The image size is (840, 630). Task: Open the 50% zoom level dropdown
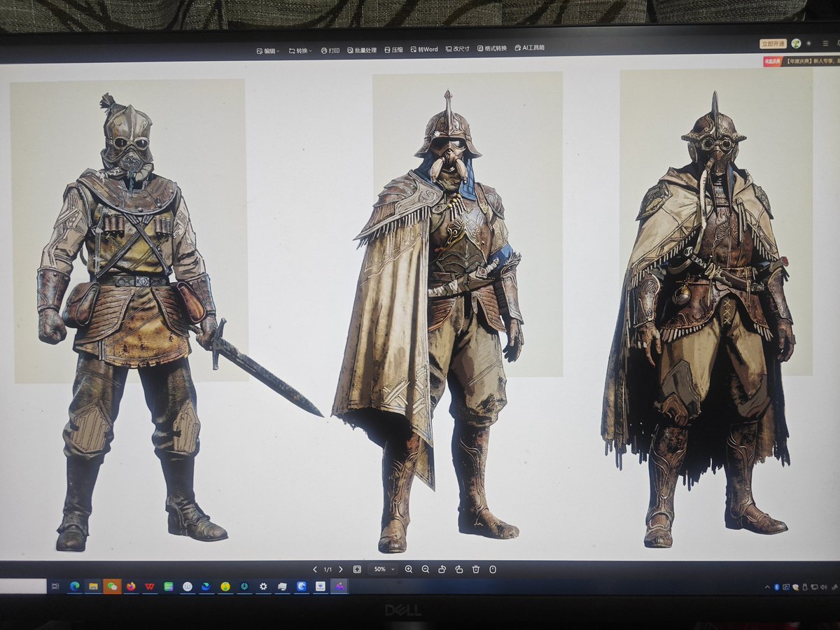tap(383, 570)
